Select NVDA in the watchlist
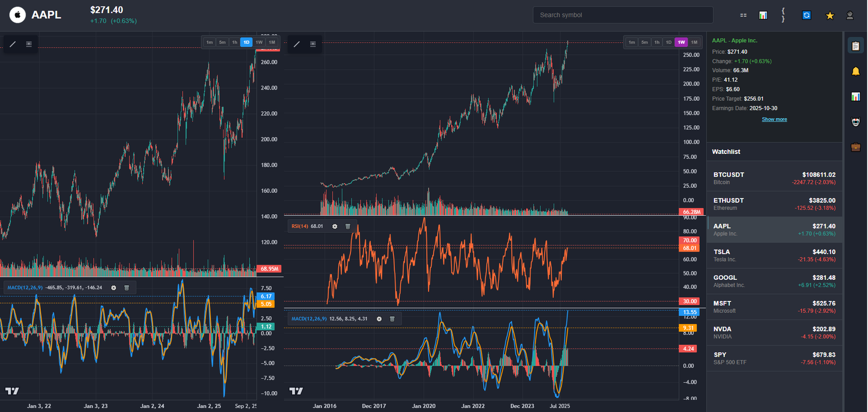This screenshot has width=868, height=412. click(x=774, y=332)
